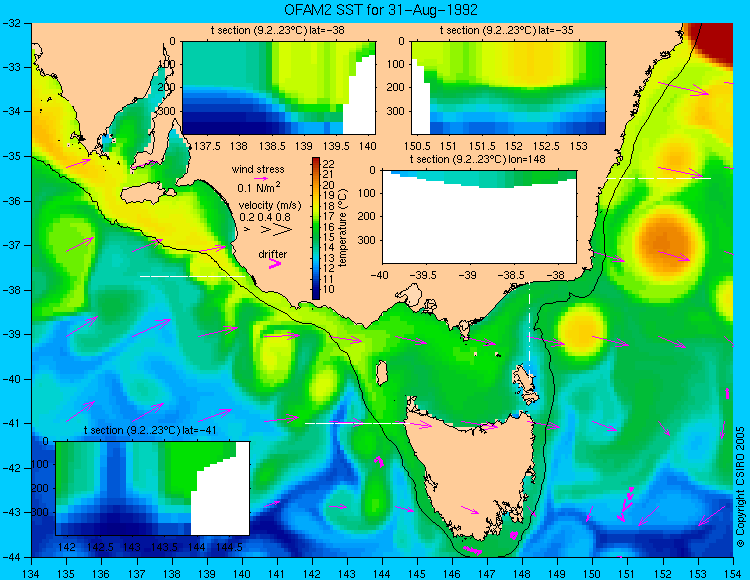Open the lat=-38 temperature section plot
Screen dimensions: 750x580
click(279, 88)
